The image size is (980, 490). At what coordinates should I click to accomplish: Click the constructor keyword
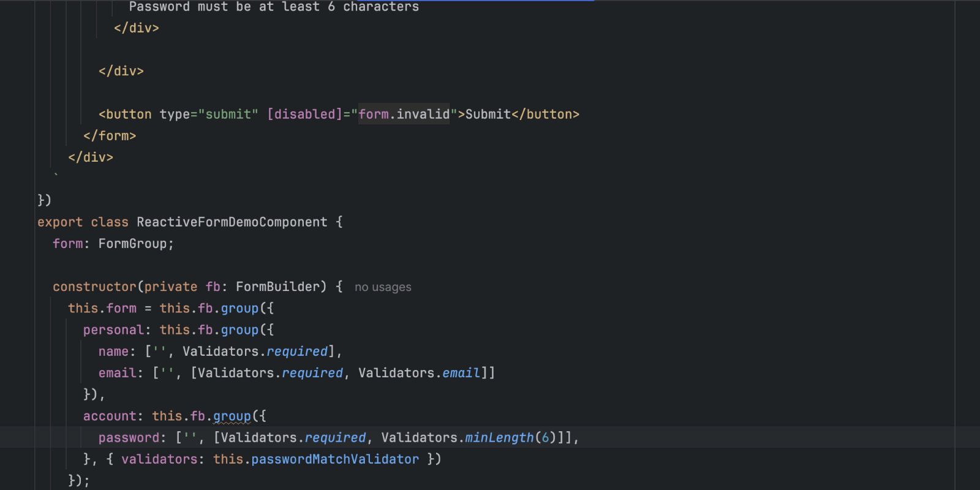[x=94, y=287]
